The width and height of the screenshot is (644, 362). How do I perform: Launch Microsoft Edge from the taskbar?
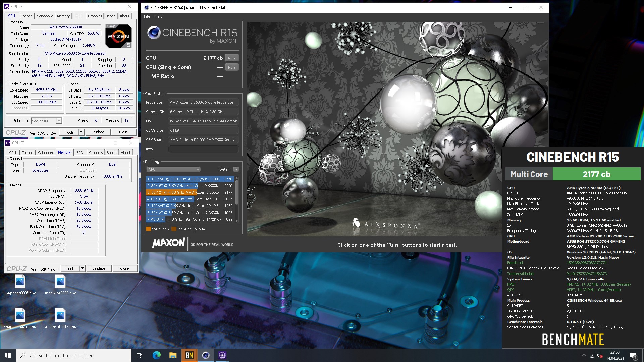point(156,355)
